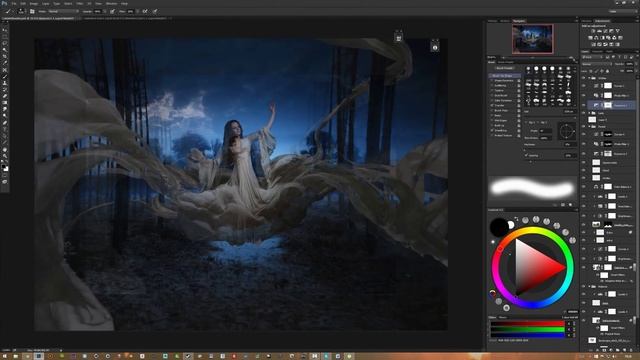Screen dimensions: 640x360
Task: Select Brush Tip Shape section
Action: (x=504, y=76)
